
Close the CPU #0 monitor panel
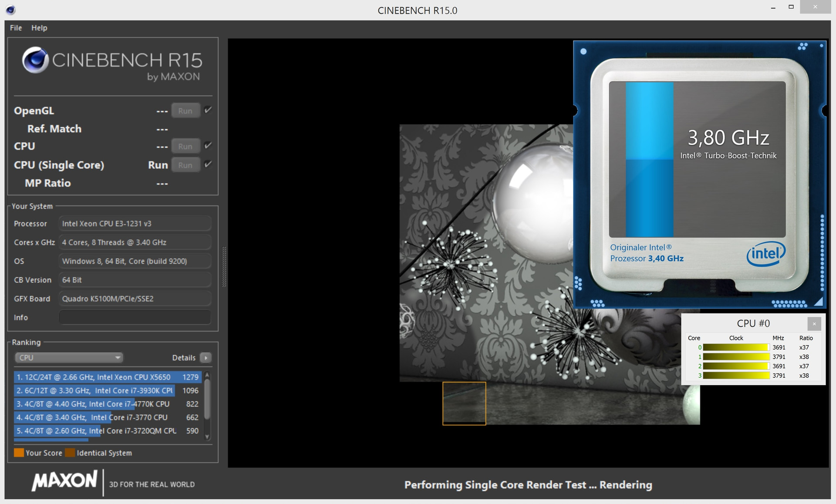(x=814, y=324)
